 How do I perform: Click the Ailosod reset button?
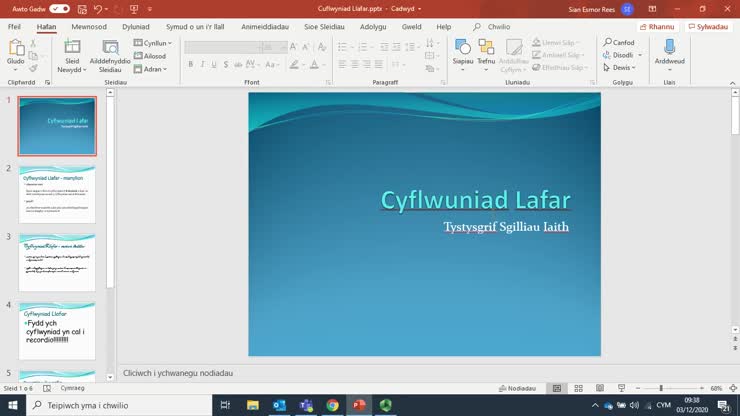point(150,56)
